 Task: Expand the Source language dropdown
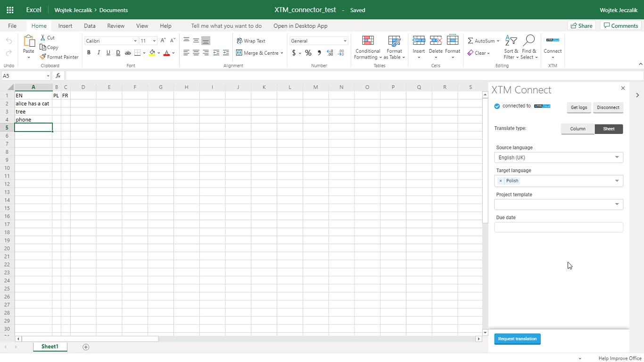coord(617,157)
